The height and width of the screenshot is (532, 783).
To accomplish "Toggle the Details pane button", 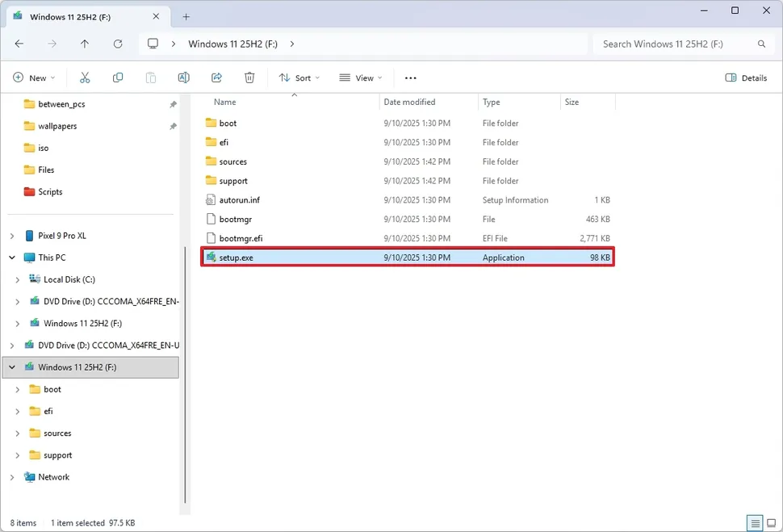I will coord(746,77).
